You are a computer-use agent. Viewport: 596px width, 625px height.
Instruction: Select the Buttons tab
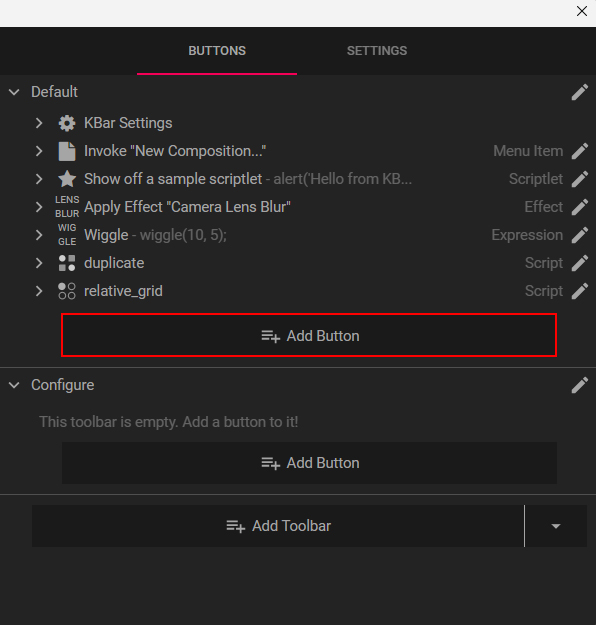pos(217,51)
